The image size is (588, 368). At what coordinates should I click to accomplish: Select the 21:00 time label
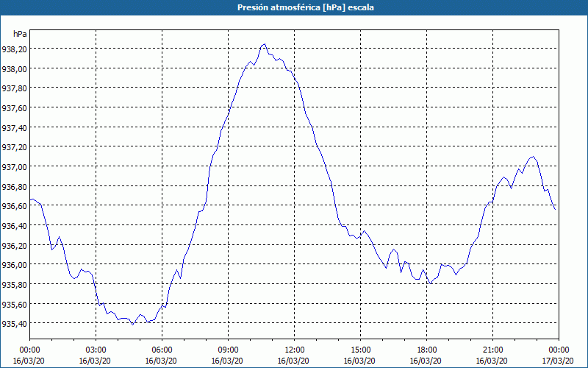pos(492,350)
